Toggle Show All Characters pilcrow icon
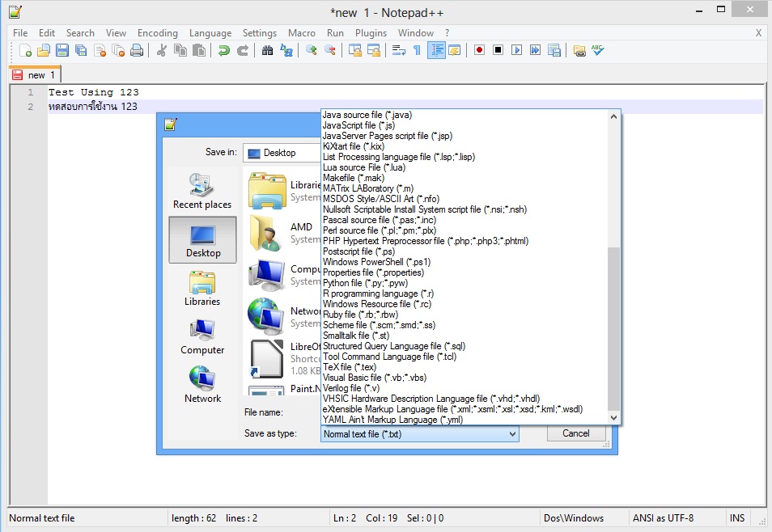Screen dimensions: 772x532 417,50
